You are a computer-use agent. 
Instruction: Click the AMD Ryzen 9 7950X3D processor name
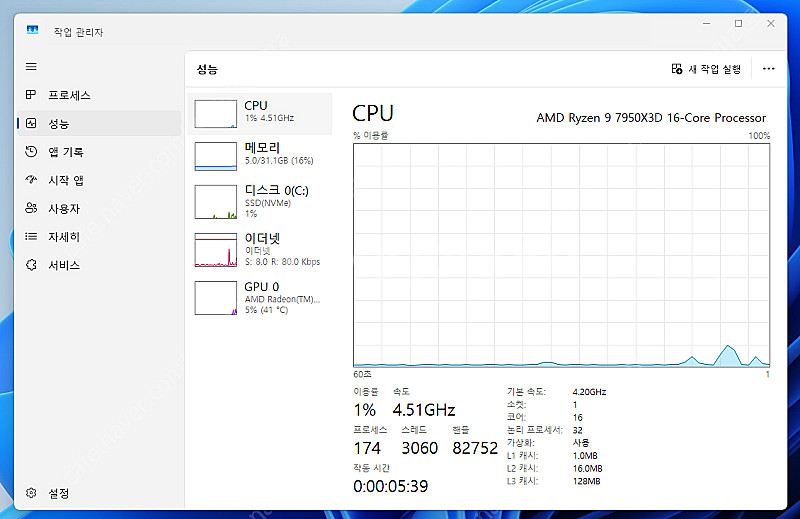[651, 118]
